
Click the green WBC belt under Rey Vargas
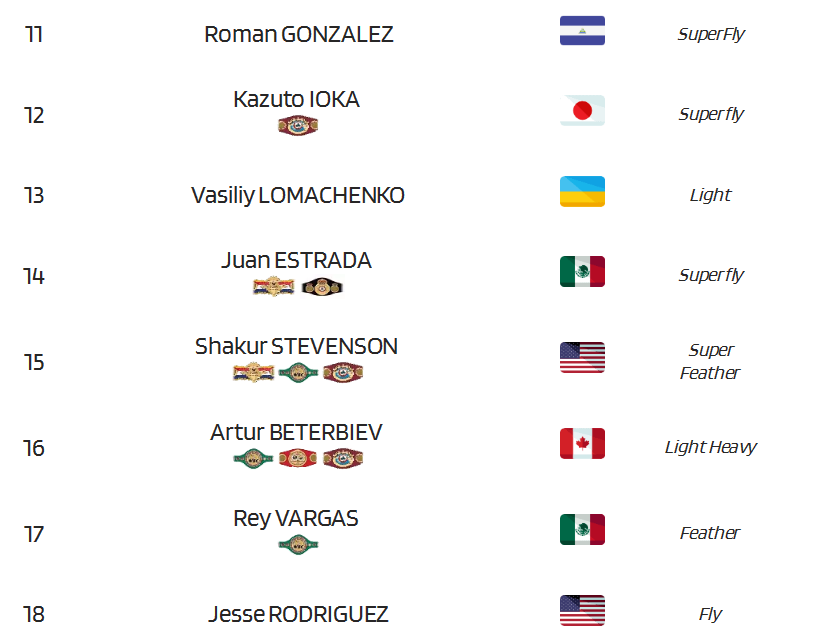(x=298, y=544)
